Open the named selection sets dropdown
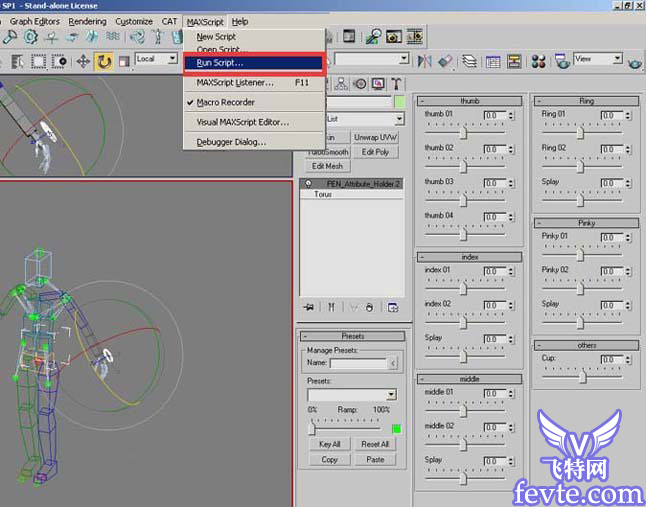 click(x=372, y=59)
